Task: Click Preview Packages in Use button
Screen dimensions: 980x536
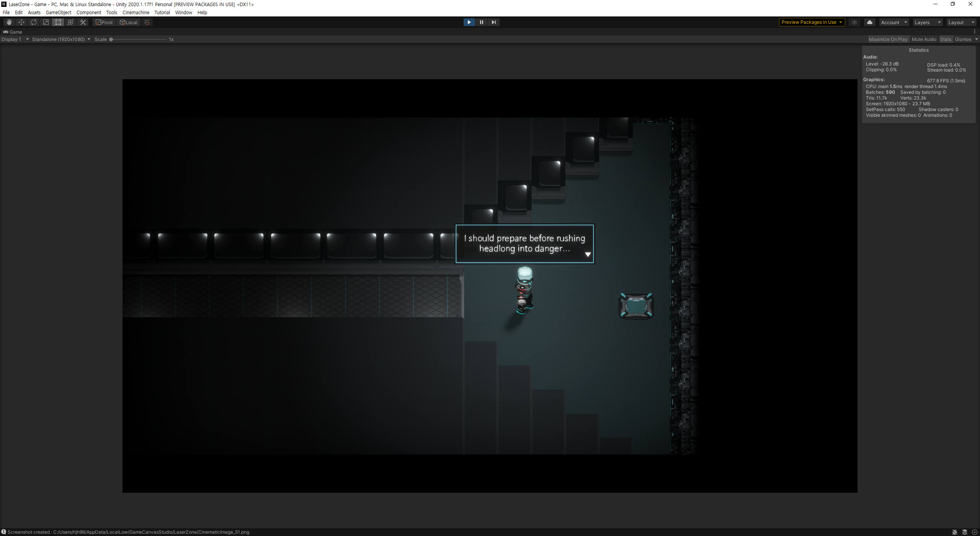Action: click(x=812, y=22)
